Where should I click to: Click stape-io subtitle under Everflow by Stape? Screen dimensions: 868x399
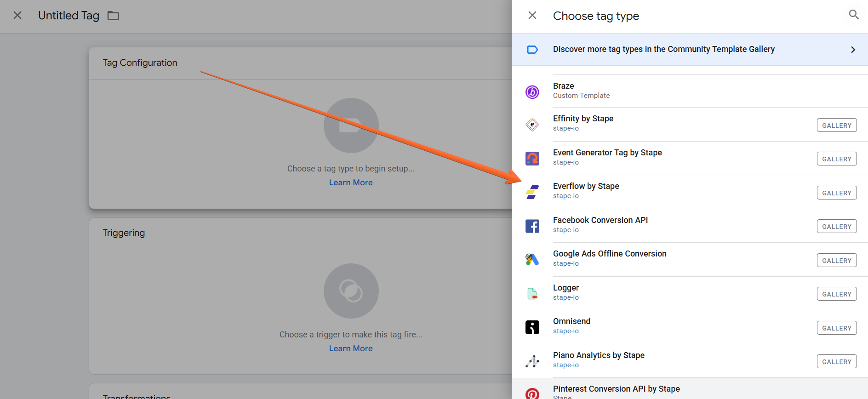pyautogui.click(x=566, y=196)
